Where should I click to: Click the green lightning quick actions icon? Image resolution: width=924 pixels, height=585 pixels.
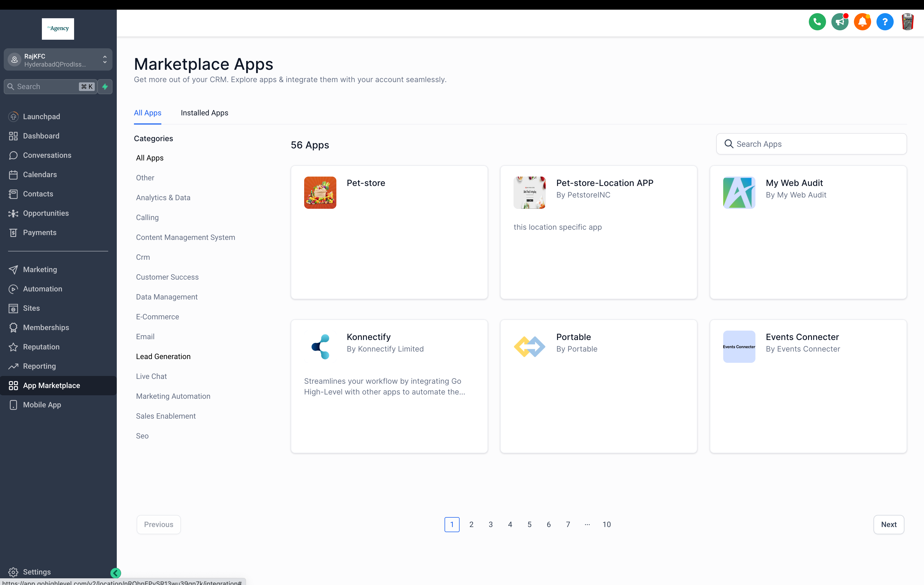point(105,87)
